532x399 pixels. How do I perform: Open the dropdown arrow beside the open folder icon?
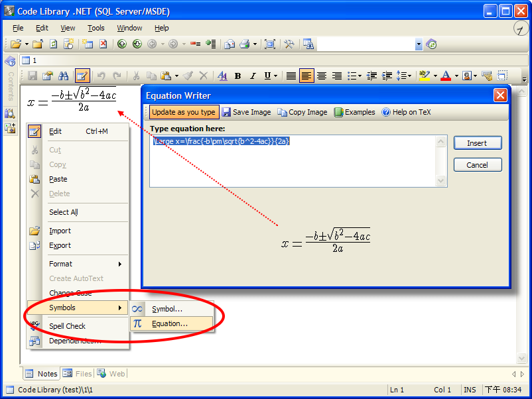tap(27, 44)
